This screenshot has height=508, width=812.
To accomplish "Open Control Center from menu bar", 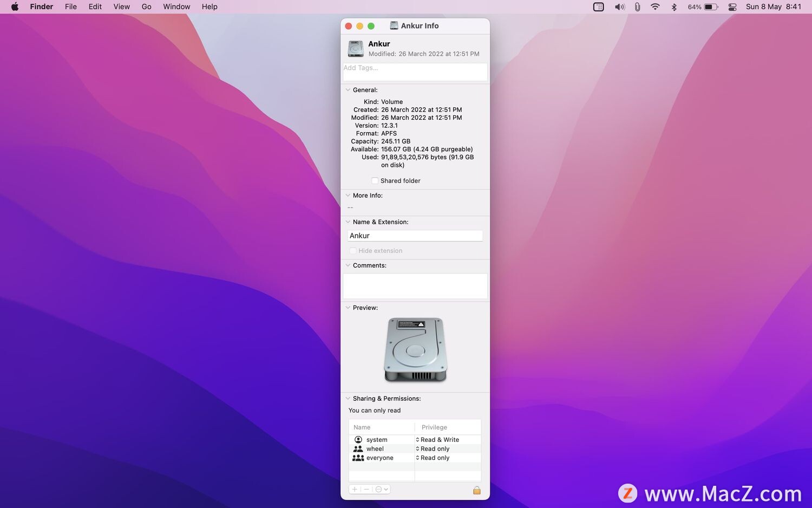I will coord(732,6).
